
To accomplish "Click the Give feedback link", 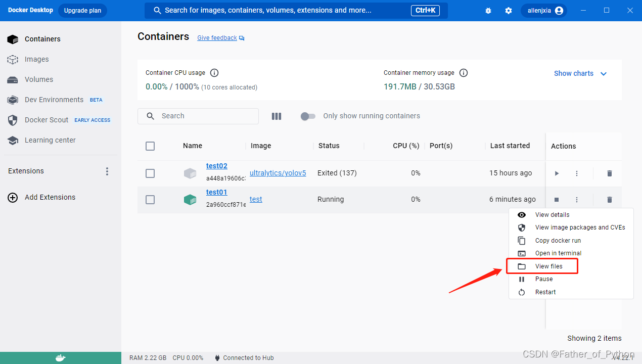I will 217,38.
